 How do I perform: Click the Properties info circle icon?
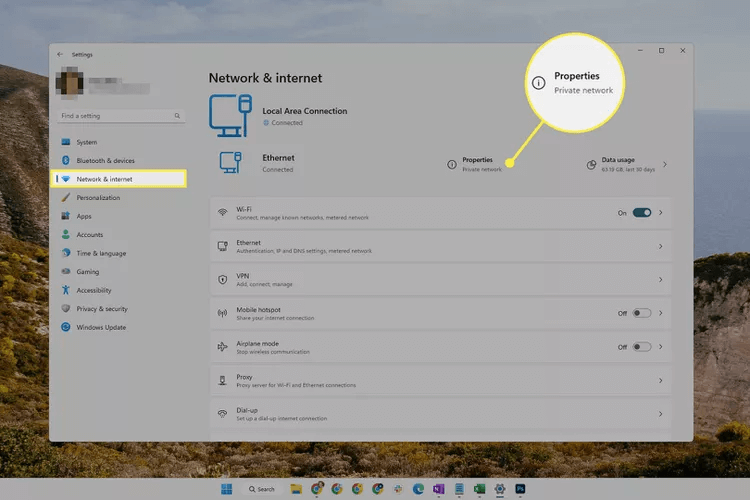click(x=452, y=165)
